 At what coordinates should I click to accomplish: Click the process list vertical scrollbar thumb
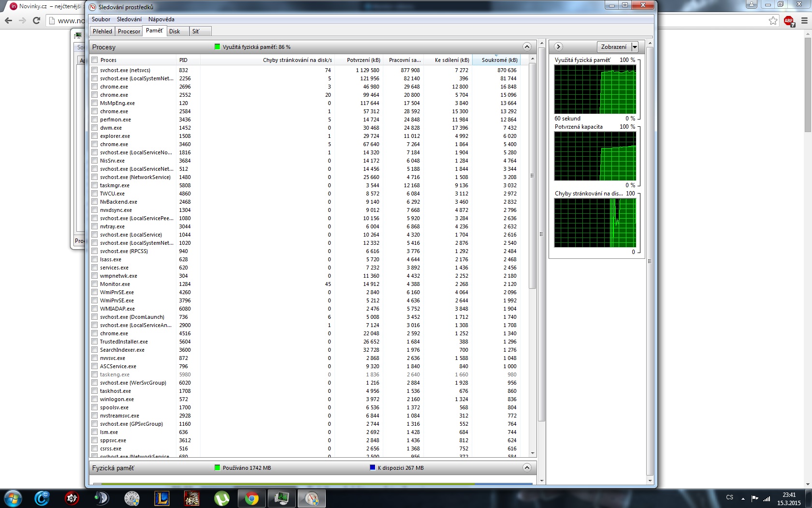click(532, 176)
